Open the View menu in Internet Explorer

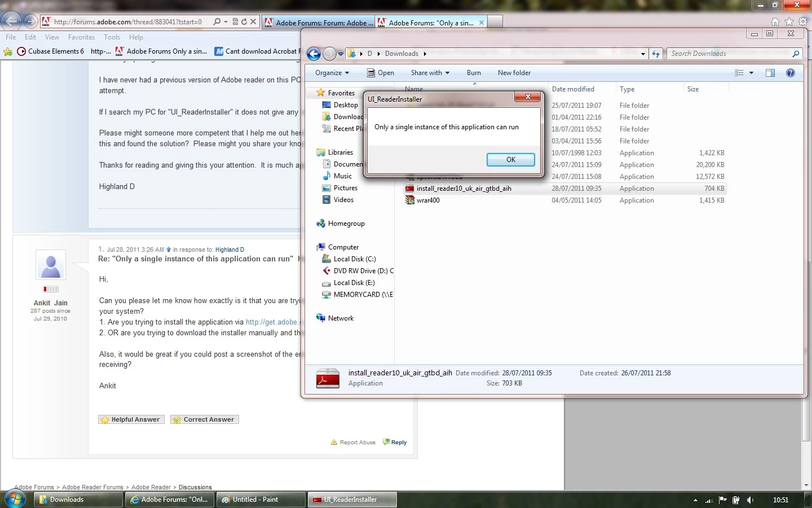[52, 37]
